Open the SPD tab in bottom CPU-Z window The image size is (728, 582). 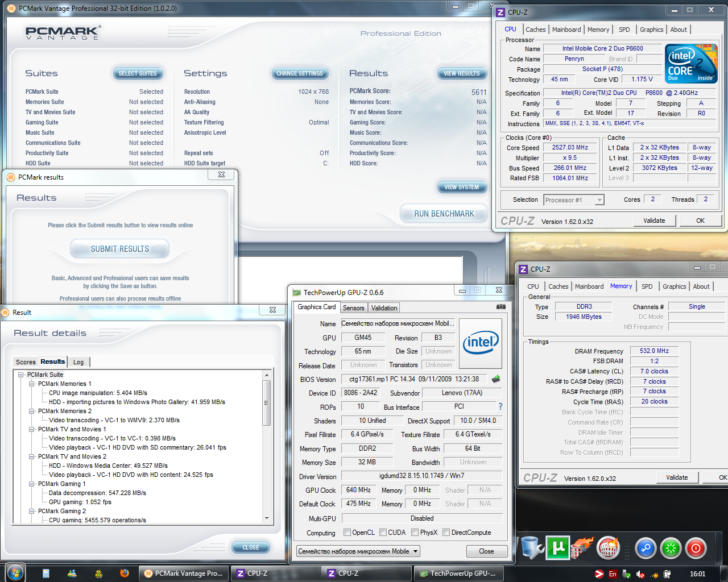(647, 286)
